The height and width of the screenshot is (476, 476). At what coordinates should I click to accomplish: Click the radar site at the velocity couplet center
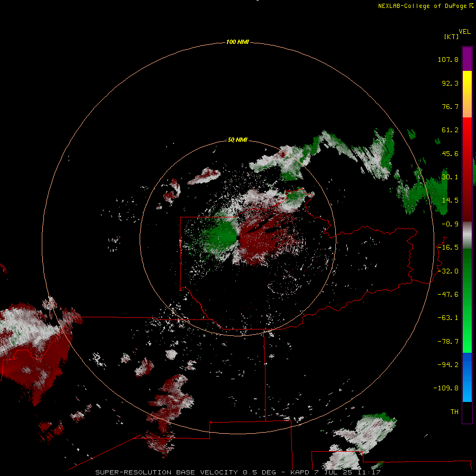coord(238,239)
